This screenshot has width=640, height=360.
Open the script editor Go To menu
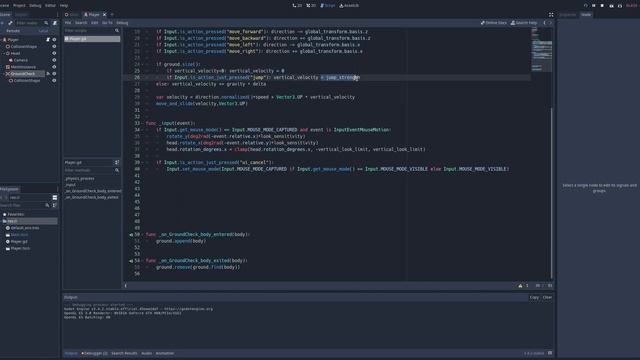click(x=107, y=23)
